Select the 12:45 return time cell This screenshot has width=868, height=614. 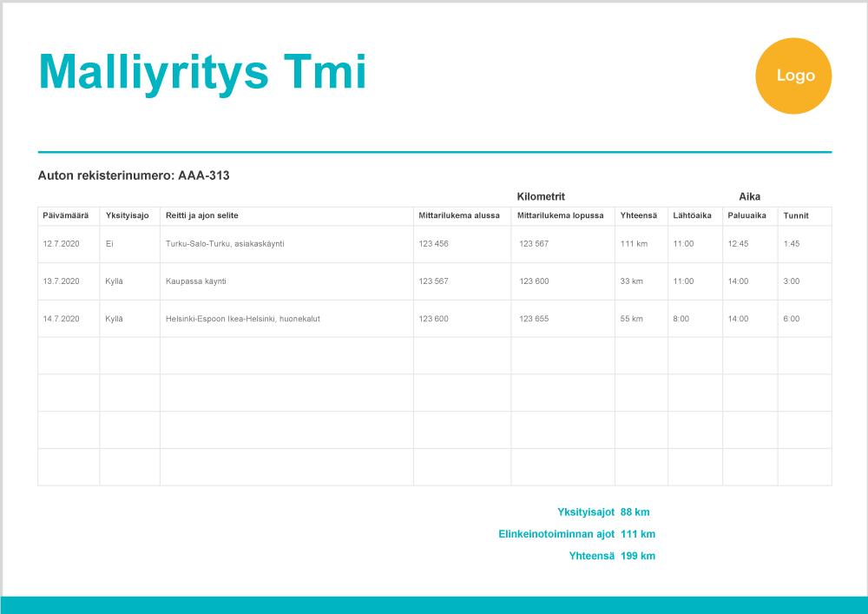pyautogui.click(x=738, y=244)
